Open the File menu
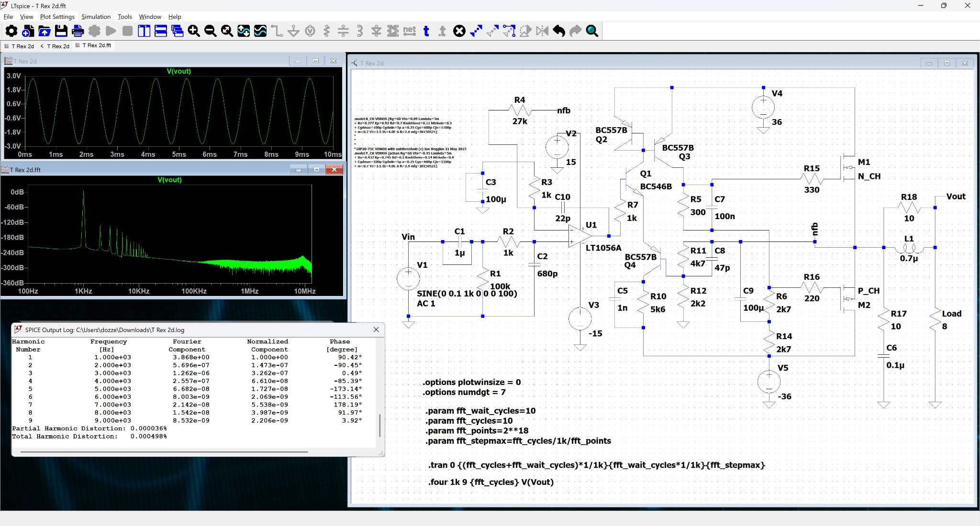The width and height of the screenshot is (980, 526). (8, 17)
